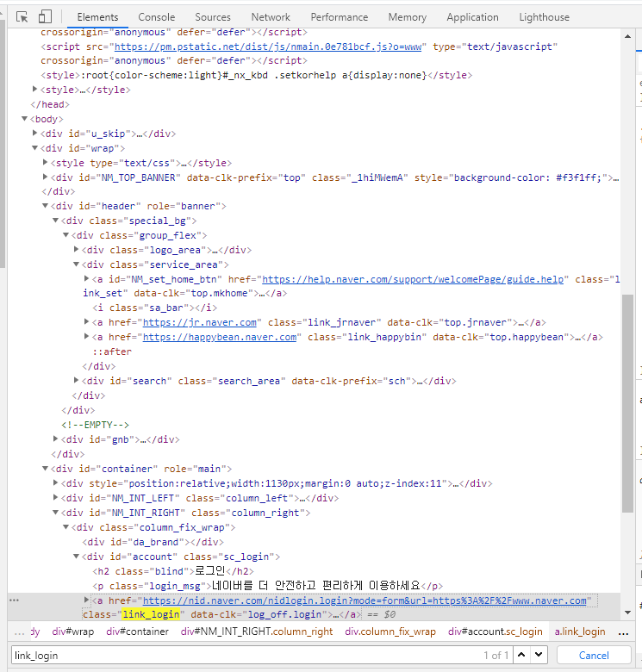Select the h2 class blind row
642x672 pixels.
(173, 571)
